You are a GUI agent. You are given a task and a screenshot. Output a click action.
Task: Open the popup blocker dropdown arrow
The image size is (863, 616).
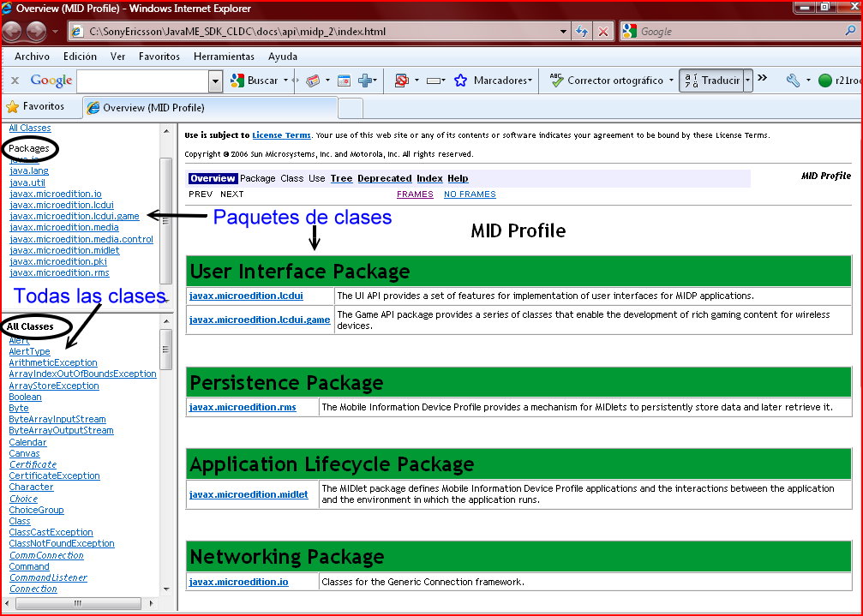pyautogui.click(x=417, y=81)
